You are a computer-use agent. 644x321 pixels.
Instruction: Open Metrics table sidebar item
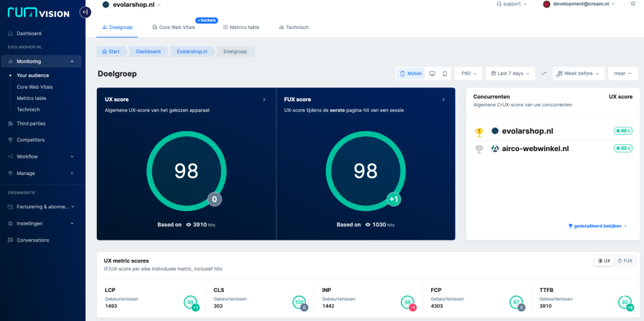point(31,98)
